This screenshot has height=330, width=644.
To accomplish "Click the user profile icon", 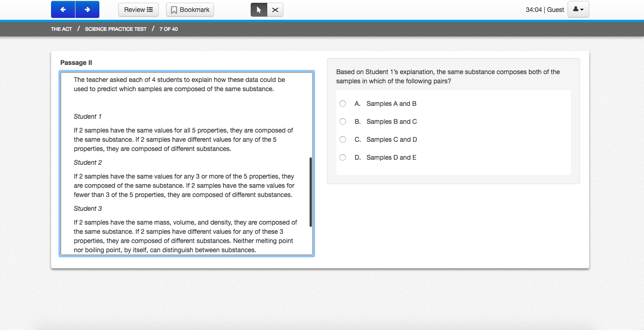I will [576, 9].
